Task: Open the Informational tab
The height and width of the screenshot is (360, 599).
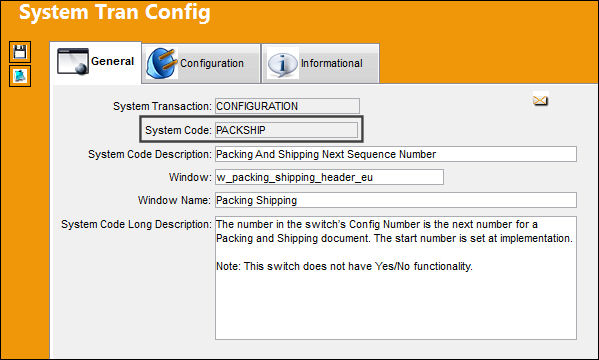Action: click(x=321, y=63)
